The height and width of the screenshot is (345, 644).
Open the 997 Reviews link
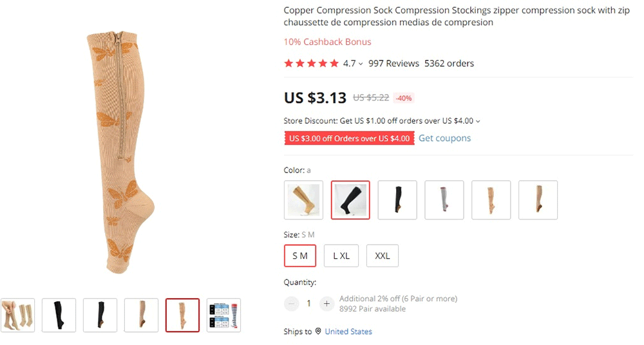(x=393, y=64)
